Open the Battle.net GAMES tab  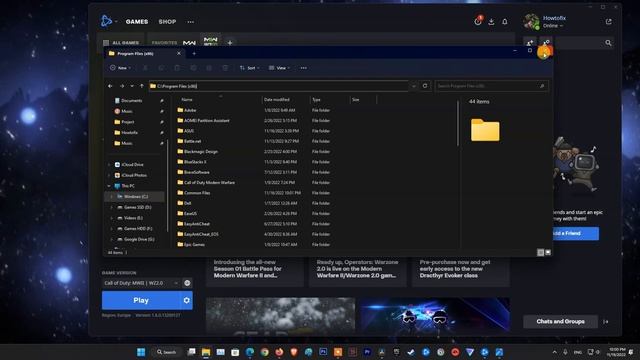[x=137, y=22]
